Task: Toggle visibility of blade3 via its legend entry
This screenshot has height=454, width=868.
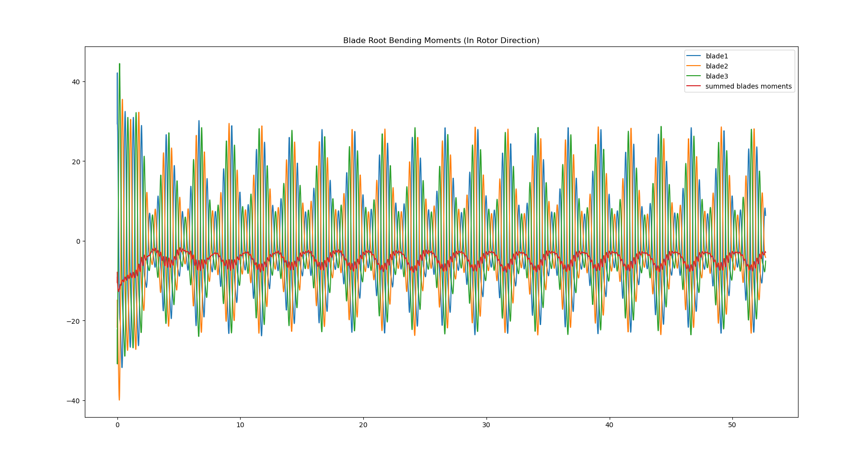Action: coord(717,76)
